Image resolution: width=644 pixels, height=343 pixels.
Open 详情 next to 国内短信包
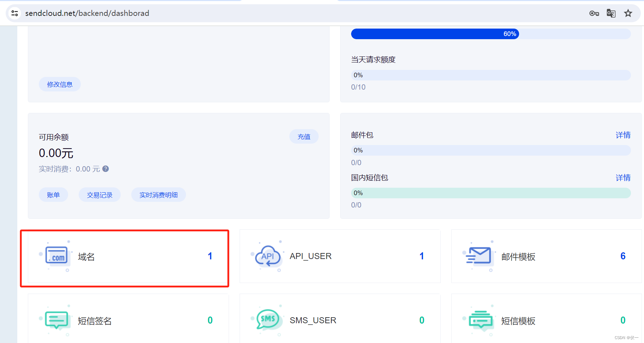[623, 177]
